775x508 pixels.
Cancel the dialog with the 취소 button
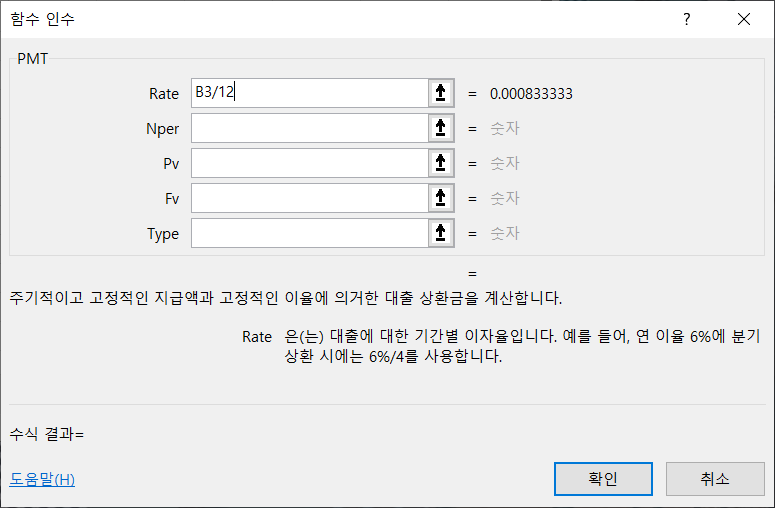click(715, 479)
